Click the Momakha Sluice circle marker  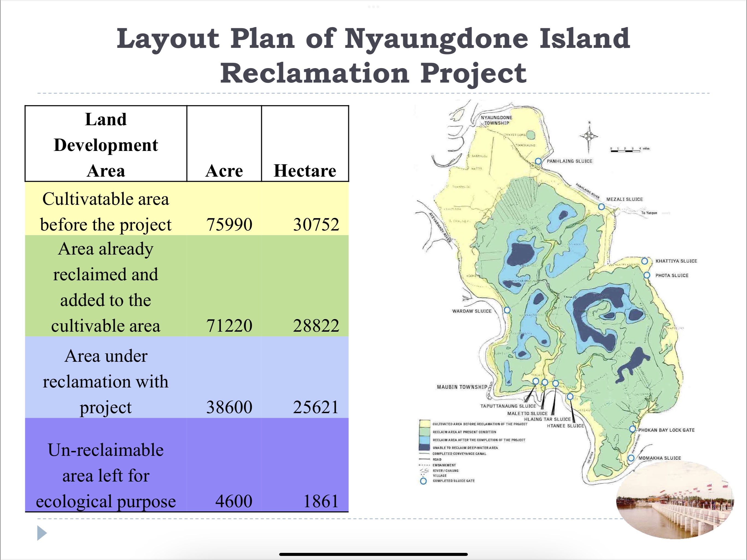[x=631, y=458]
